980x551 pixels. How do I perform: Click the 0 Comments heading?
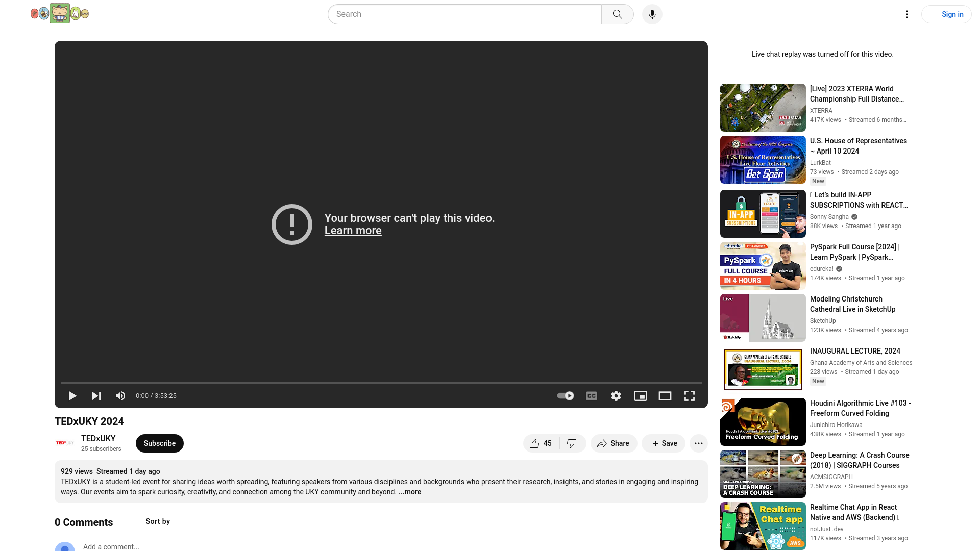coord(84,522)
